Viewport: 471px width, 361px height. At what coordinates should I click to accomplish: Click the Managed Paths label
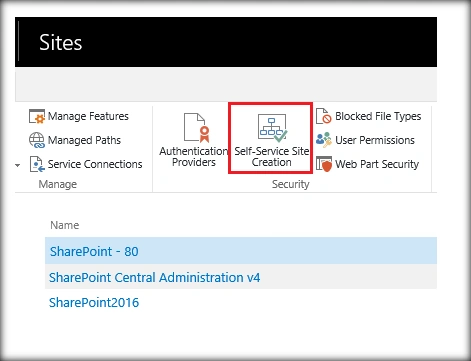(x=84, y=140)
